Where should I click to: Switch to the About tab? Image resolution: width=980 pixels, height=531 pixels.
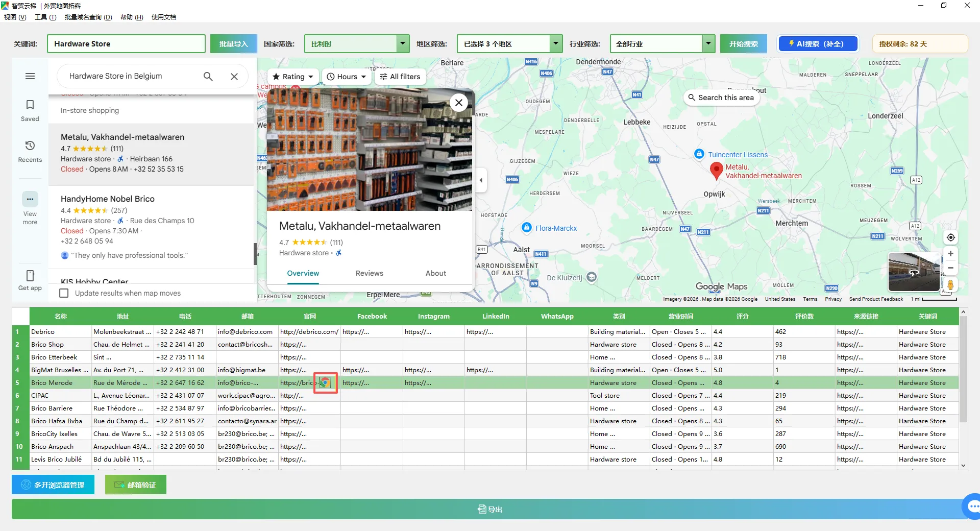tap(436, 273)
